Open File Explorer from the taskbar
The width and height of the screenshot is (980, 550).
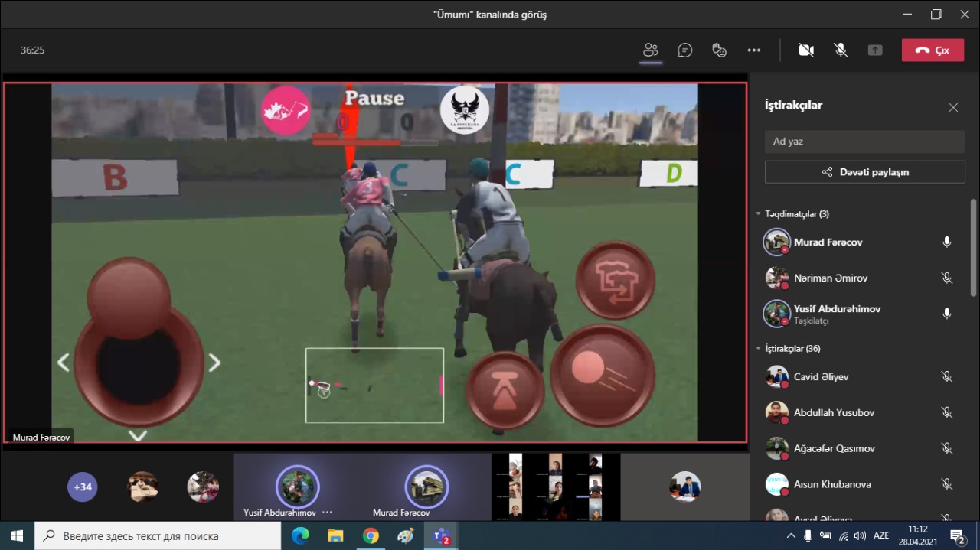[x=335, y=535]
